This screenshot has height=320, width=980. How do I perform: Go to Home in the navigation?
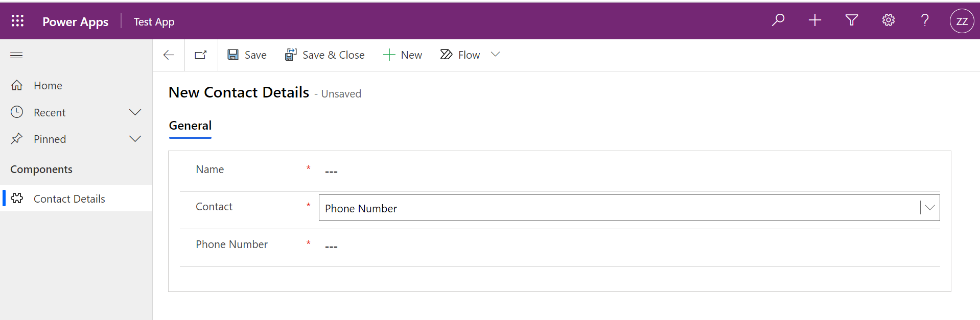click(48, 86)
